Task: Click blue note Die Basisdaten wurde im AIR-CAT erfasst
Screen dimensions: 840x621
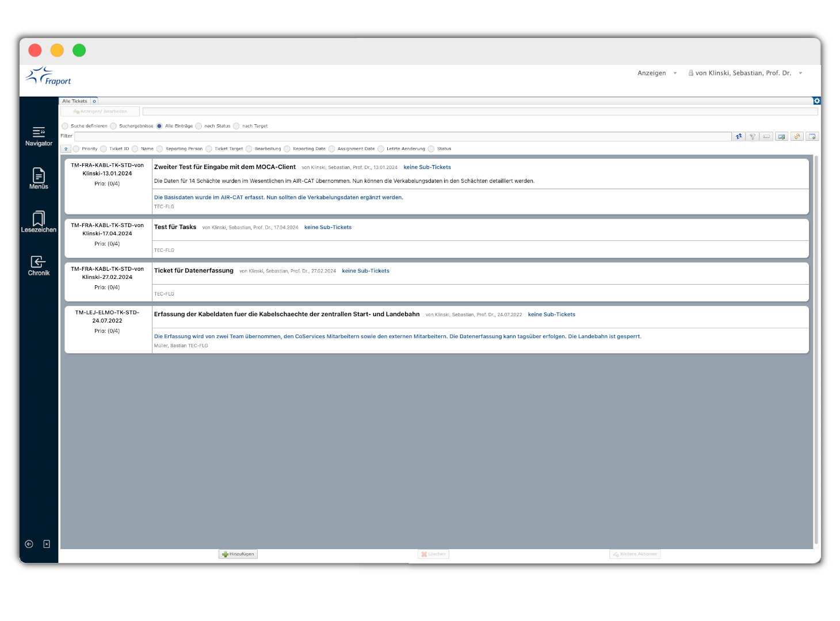Action: pyautogui.click(x=278, y=197)
